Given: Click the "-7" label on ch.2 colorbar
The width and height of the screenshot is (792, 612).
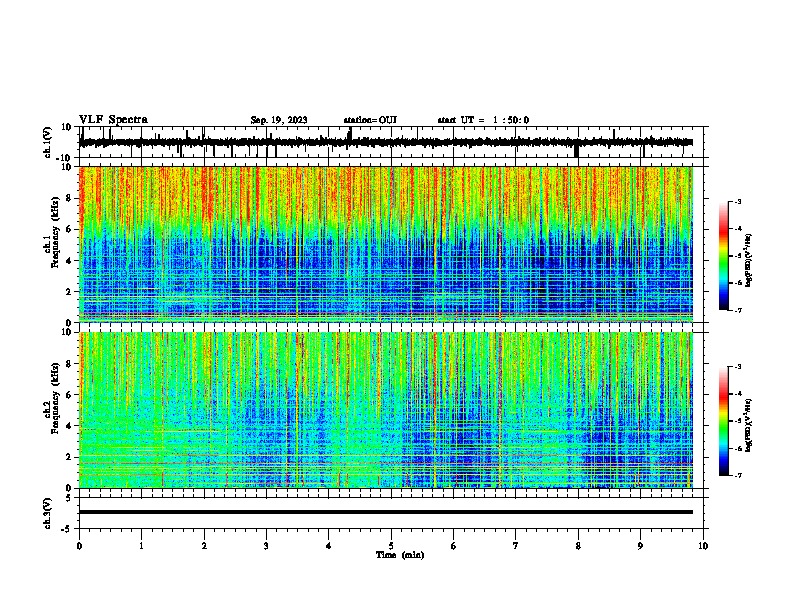Looking at the screenshot, I should [737, 475].
